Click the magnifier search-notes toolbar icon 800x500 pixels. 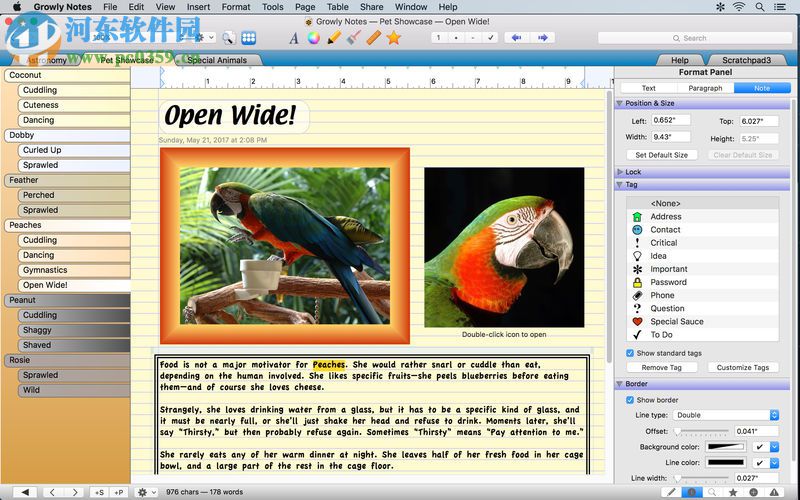click(228, 38)
